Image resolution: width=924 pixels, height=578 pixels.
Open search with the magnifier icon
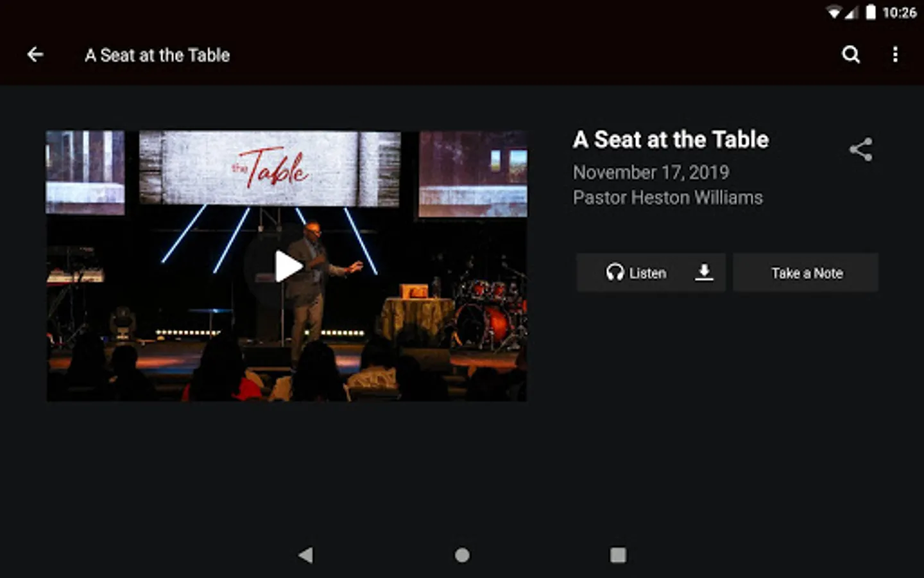pos(851,55)
